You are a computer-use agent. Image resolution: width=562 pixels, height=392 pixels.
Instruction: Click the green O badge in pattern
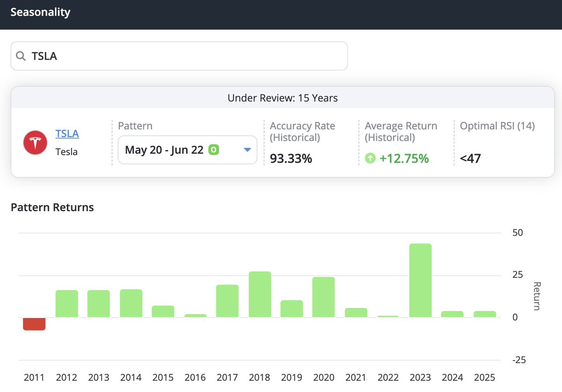point(214,150)
